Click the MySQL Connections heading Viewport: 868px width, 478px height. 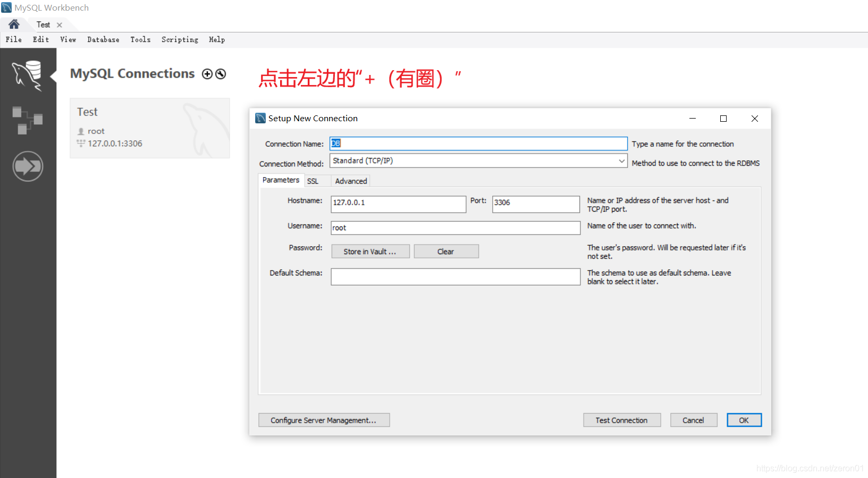[132, 73]
